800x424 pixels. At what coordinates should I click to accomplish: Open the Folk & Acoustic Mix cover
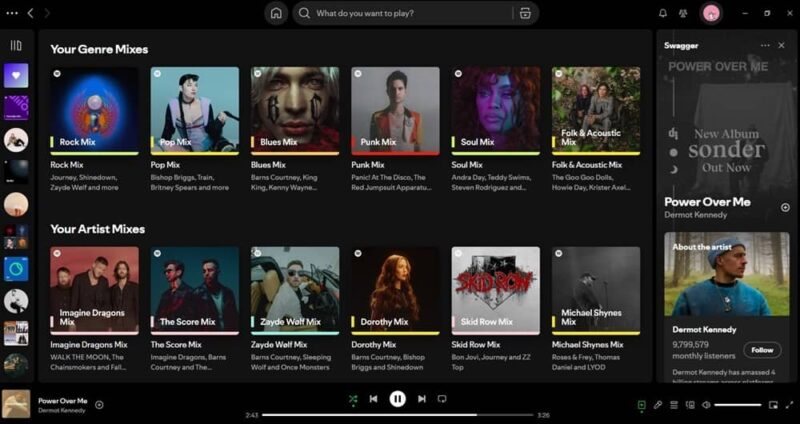click(x=596, y=111)
